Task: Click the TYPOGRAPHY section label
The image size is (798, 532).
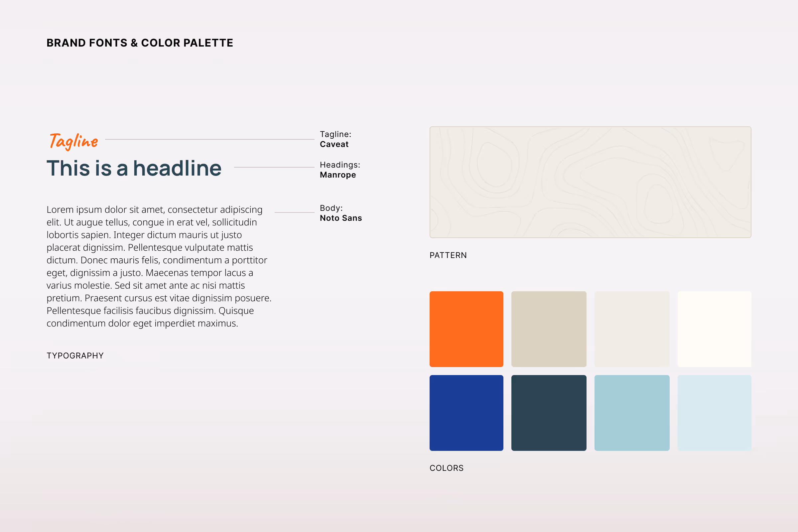Action: [x=75, y=355]
